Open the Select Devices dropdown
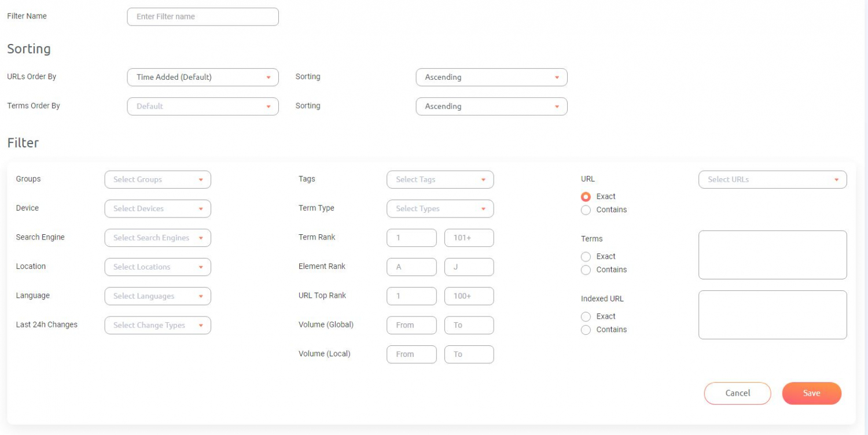 pyautogui.click(x=157, y=208)
